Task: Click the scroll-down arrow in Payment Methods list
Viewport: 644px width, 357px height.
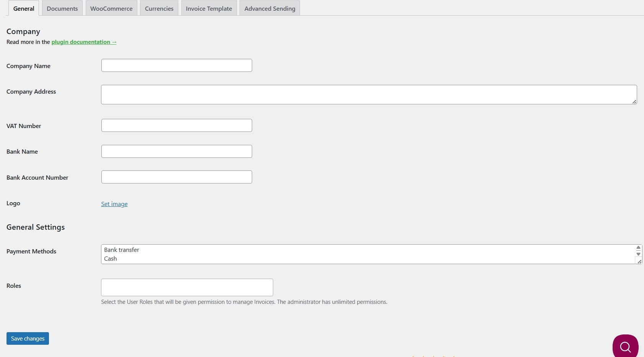Action: (x=638, y=254)
